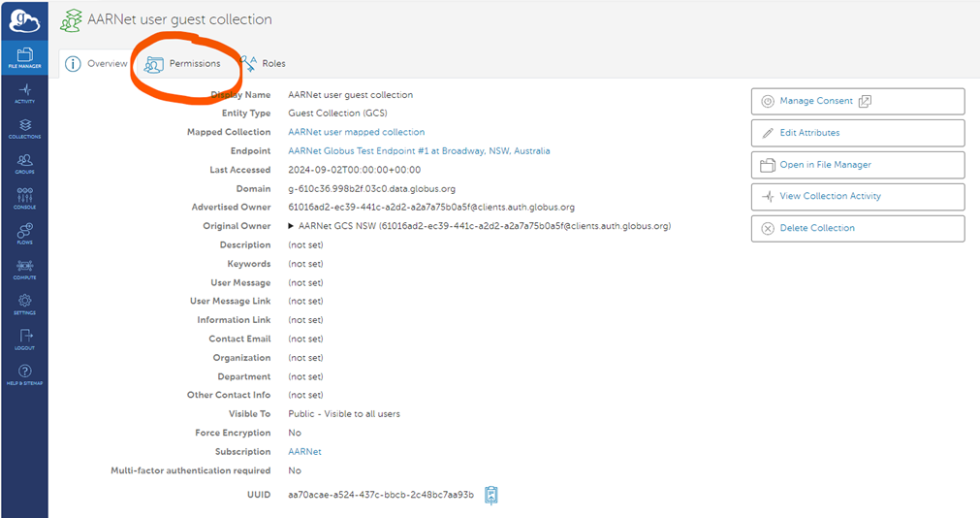The width and height of the screenshot is (980, 518).
Task: Click the Keywords '(not set)' value
Action: tap(305, 264)
